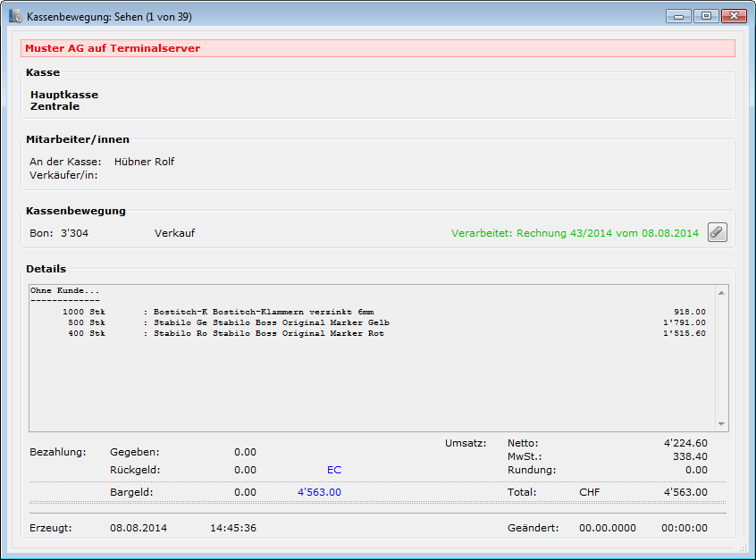Viewport: 756px width, 560px height.
Task: Close the Kassenbewegung window
Action: click(734, 16)
